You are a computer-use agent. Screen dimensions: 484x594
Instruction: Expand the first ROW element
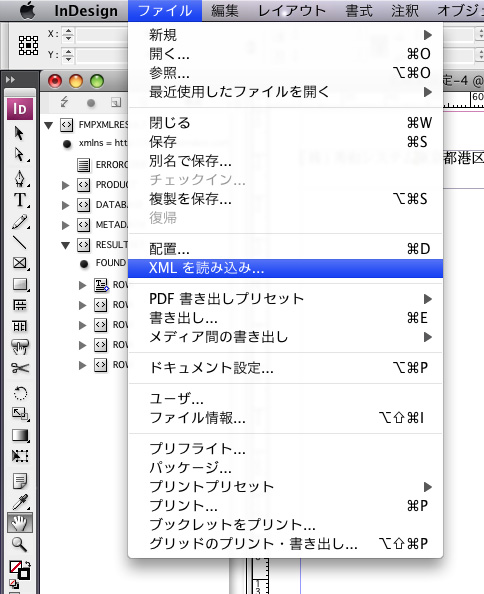(82, 285)
